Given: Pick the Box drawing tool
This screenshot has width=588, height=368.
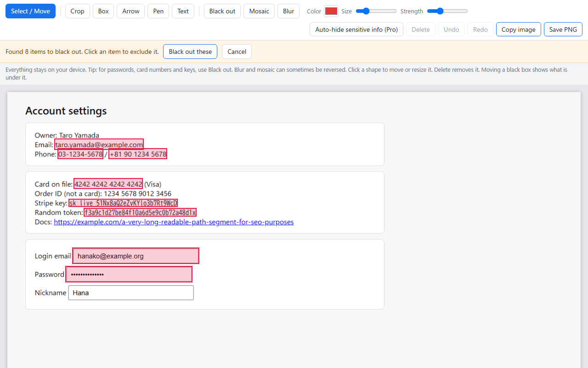Looking at the screenshot, I should tap(103, 11).
